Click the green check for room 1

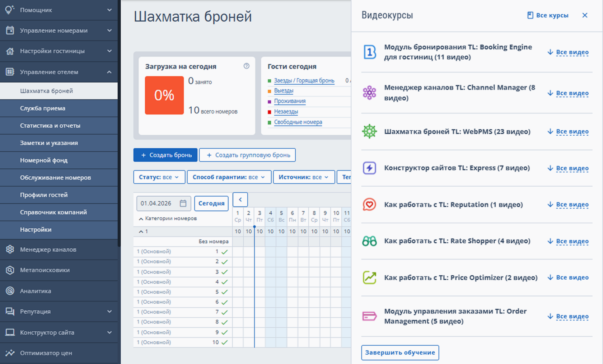pyautogui.click(x=225, y=252)
